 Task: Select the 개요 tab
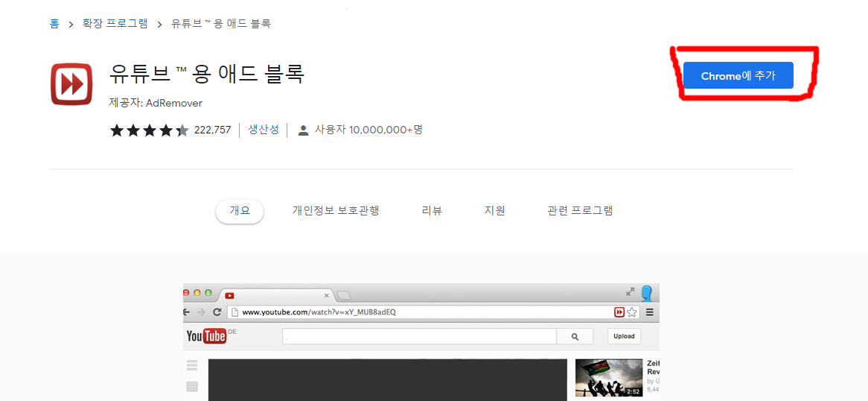[x=240, y=211]
